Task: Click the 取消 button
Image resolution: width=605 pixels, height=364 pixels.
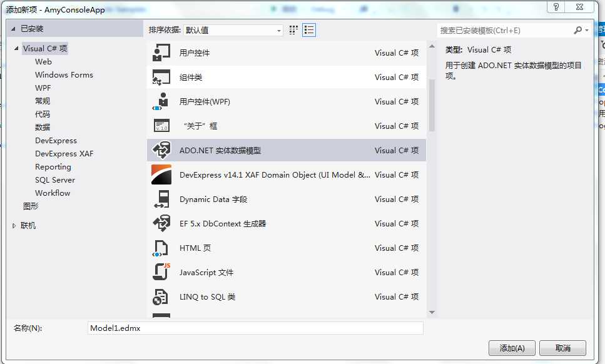Action: (562, 348)
